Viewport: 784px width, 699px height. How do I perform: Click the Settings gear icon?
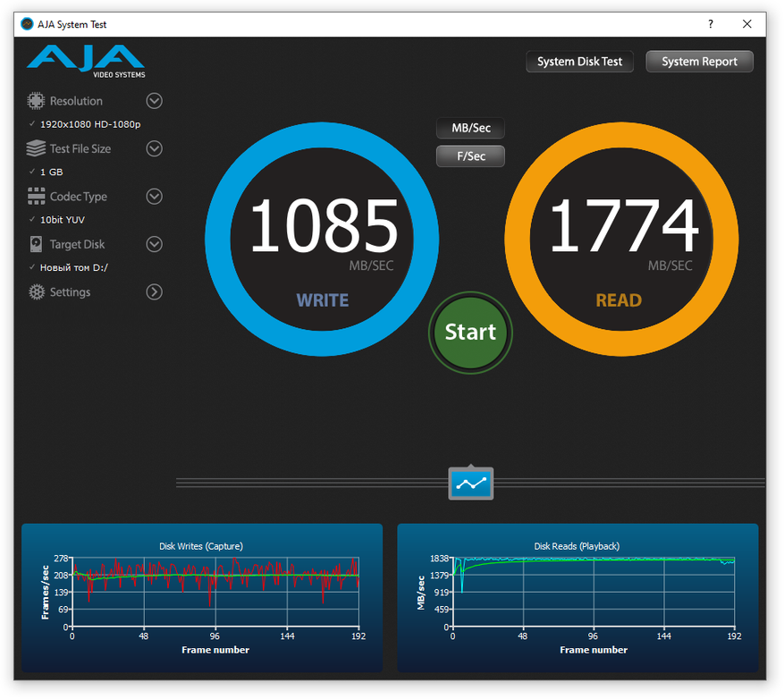tap(36, 292)
